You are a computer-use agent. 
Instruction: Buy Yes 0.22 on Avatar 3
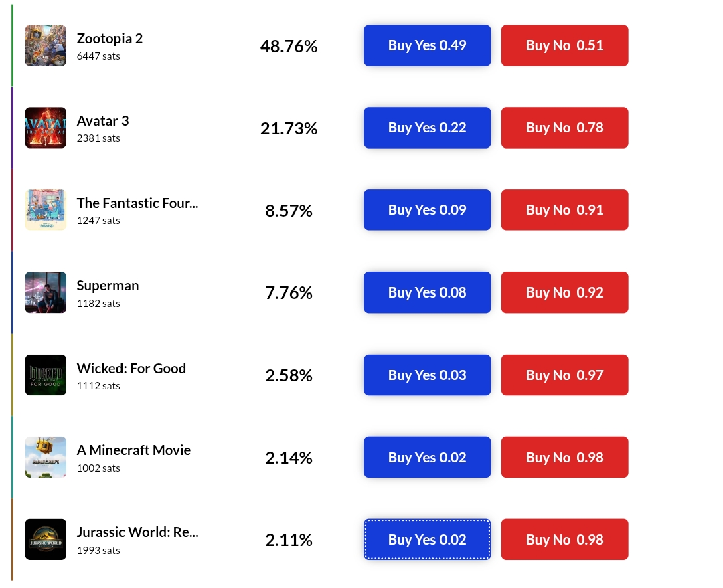coord(427,128)
